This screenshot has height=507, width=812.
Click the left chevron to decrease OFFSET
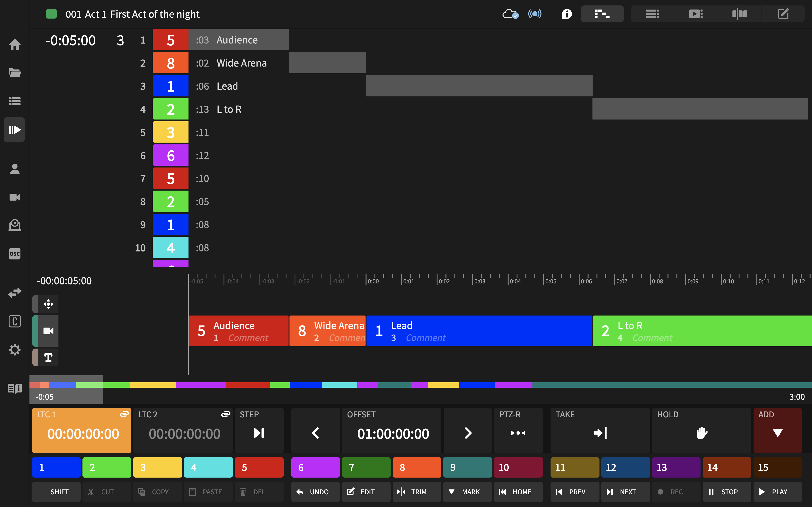tap(315, 433)
